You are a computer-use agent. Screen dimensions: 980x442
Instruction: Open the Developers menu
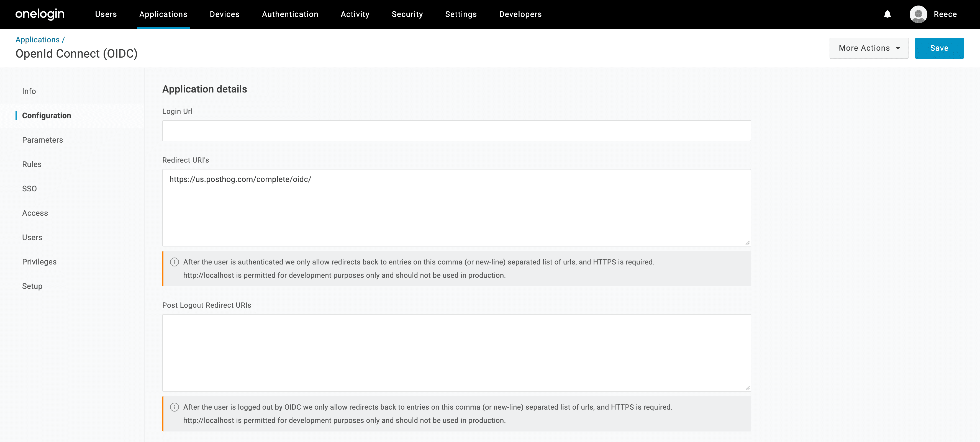[x=520, y=14]
